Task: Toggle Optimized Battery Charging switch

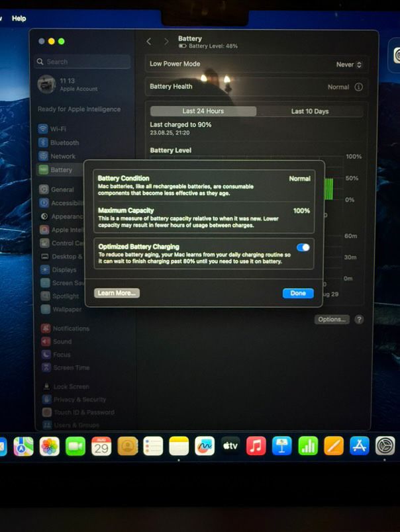Action: [x=303, y=247]
